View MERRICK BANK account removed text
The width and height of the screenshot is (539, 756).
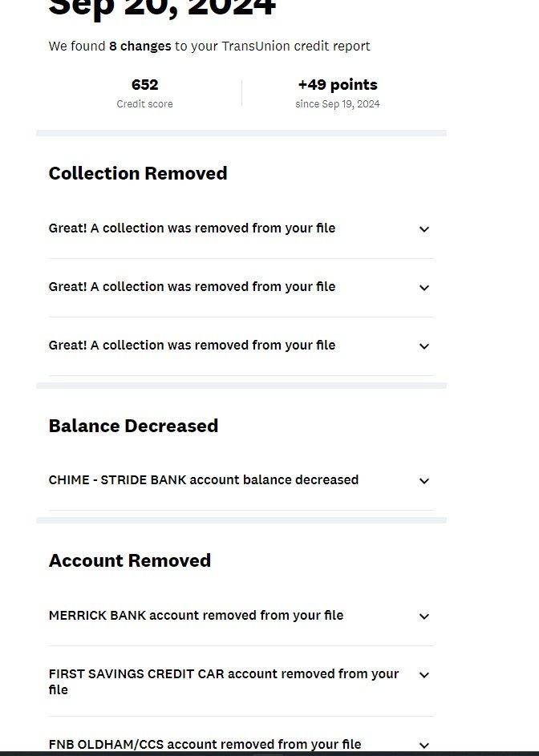click(x=196, y=616)
